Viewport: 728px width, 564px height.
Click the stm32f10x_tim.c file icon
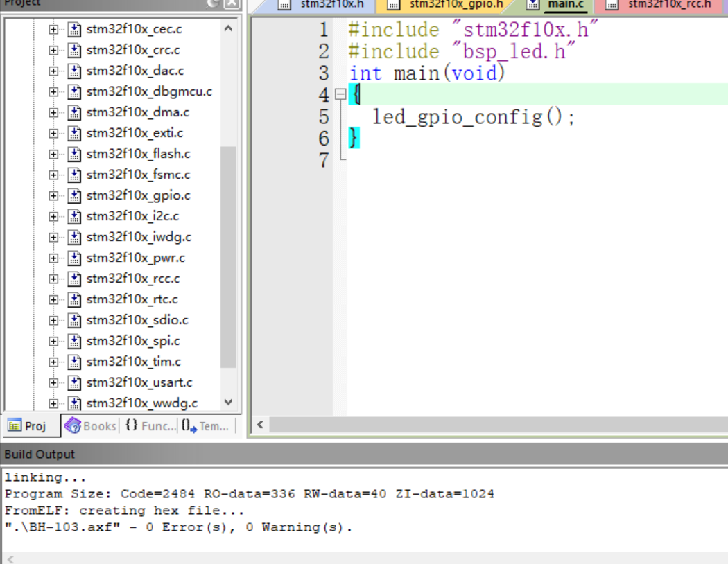pyautogui.click(x=74, y=362)
